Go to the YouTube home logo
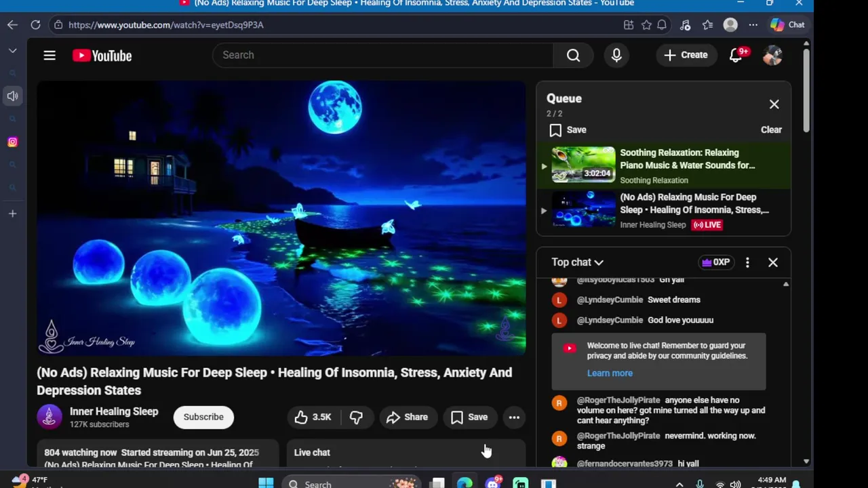This screenshot has width=868, height=488. point(102,56)
